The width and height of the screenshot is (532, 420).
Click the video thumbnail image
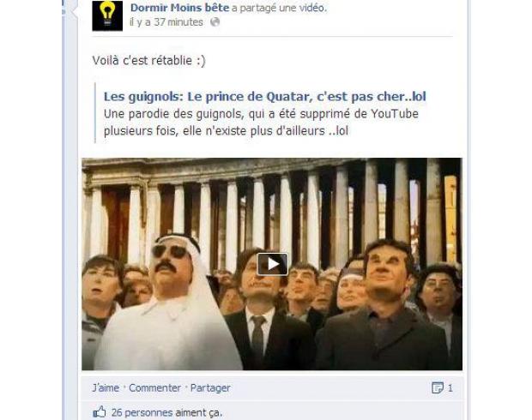[x=272, y=264]
